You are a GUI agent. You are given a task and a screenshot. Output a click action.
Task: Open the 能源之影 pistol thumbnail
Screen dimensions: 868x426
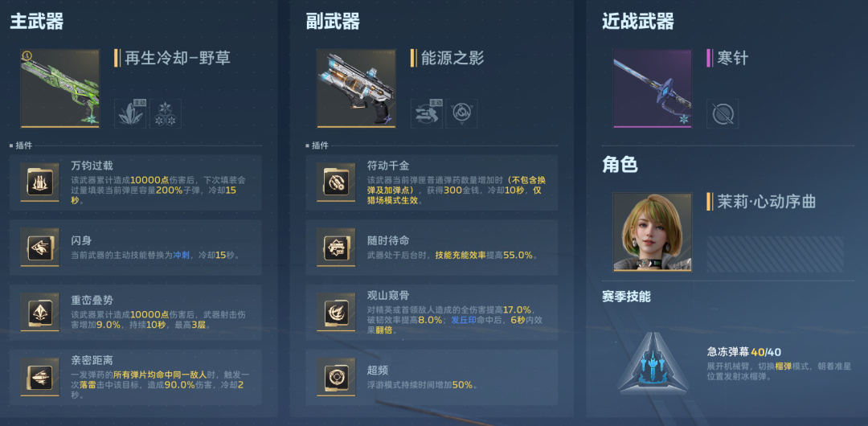[356, 88]
